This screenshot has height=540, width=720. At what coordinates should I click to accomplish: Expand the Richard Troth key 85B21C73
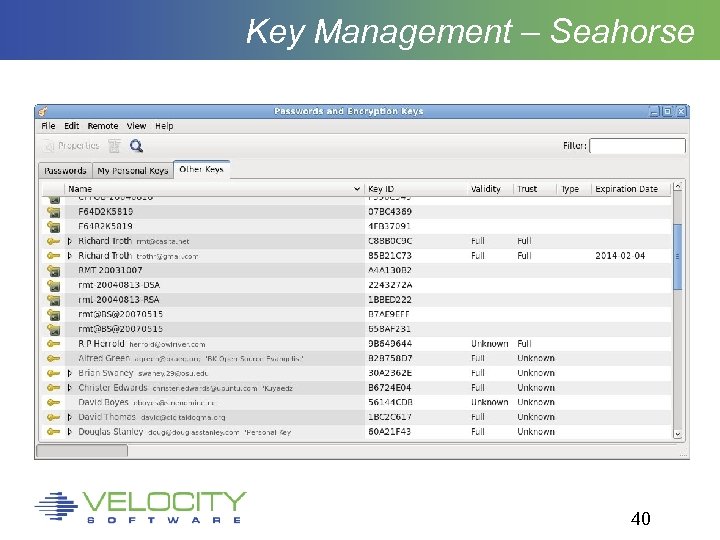(x=70, y=256)
